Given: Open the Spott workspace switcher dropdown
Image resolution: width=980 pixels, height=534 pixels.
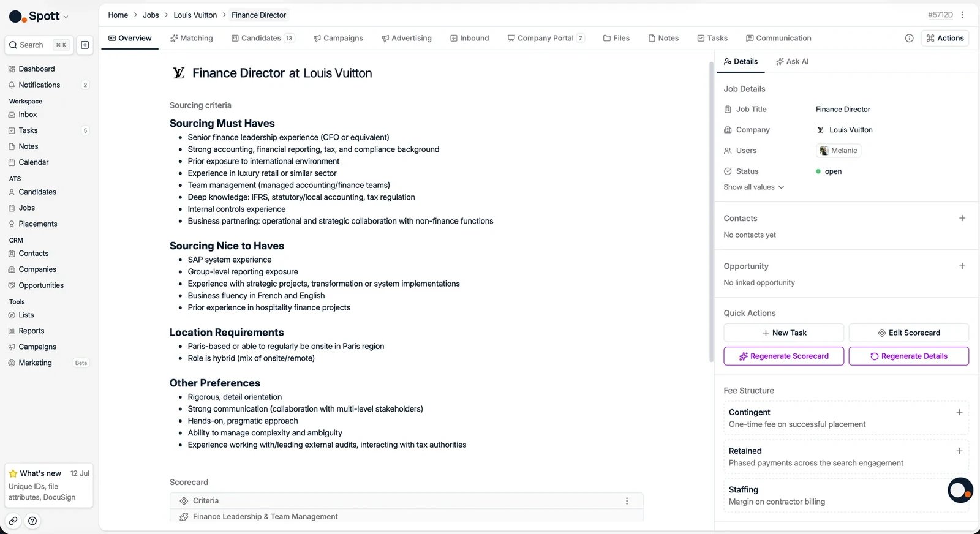Looking at the screenshot, I should coord(39,16).
